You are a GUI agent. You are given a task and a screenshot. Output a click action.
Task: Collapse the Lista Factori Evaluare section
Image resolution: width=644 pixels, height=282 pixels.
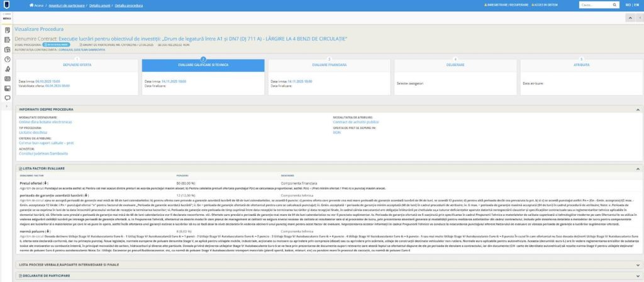coord(638,168)
